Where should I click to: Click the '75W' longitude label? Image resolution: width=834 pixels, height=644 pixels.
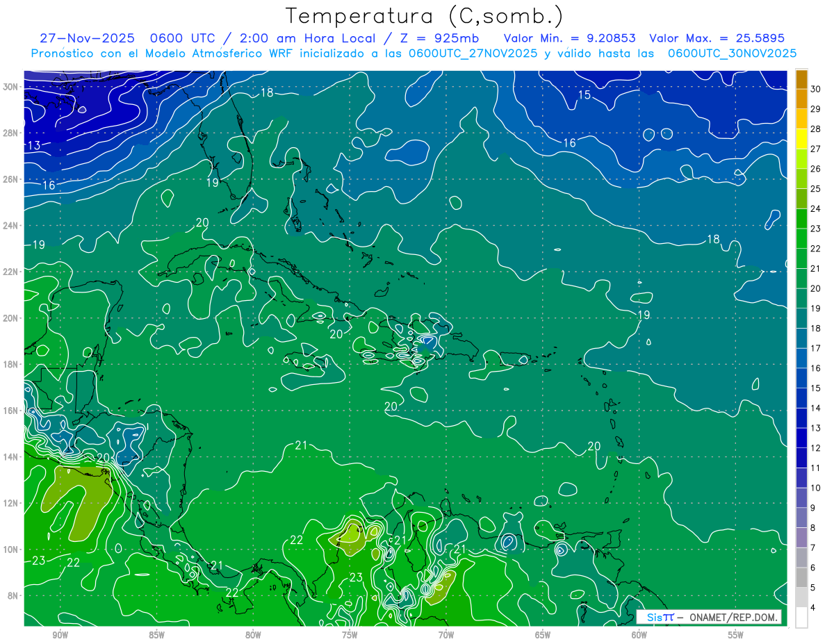tap(350, 636)
